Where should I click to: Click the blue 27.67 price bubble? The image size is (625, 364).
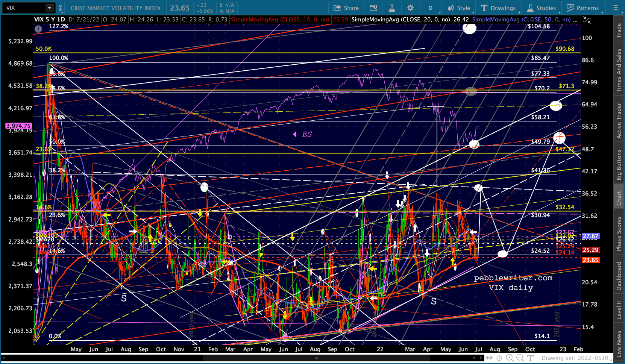(590, 236)
